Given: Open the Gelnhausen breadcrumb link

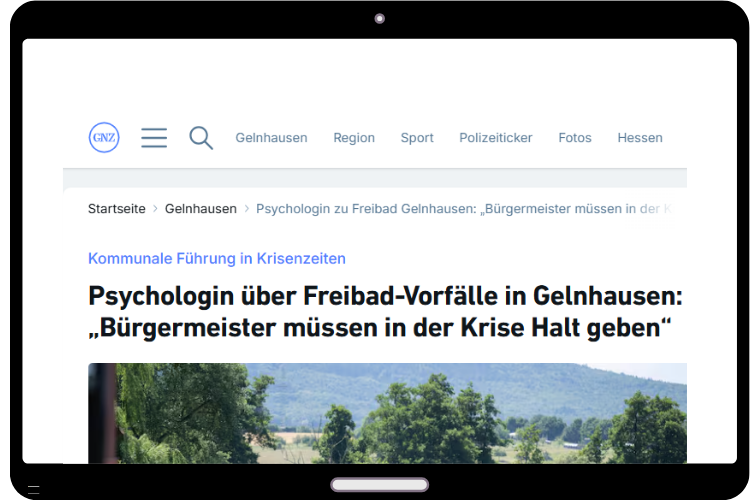Looking at the screenshot, I should [201, 209].
